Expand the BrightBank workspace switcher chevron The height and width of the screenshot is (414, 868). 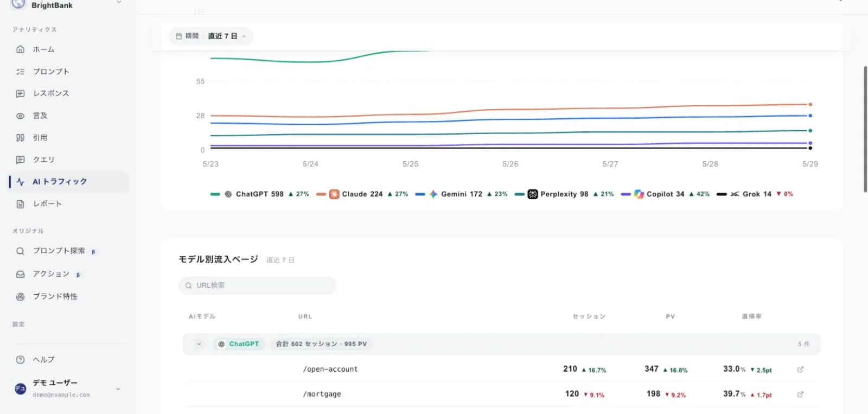coord(119,3)
